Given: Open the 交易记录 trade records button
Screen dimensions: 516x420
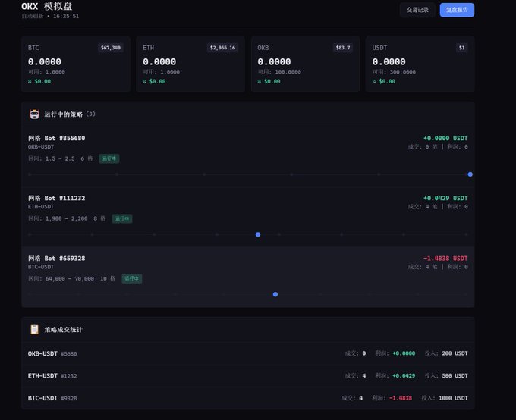Looking at the screenshot, I should (417, 10).
